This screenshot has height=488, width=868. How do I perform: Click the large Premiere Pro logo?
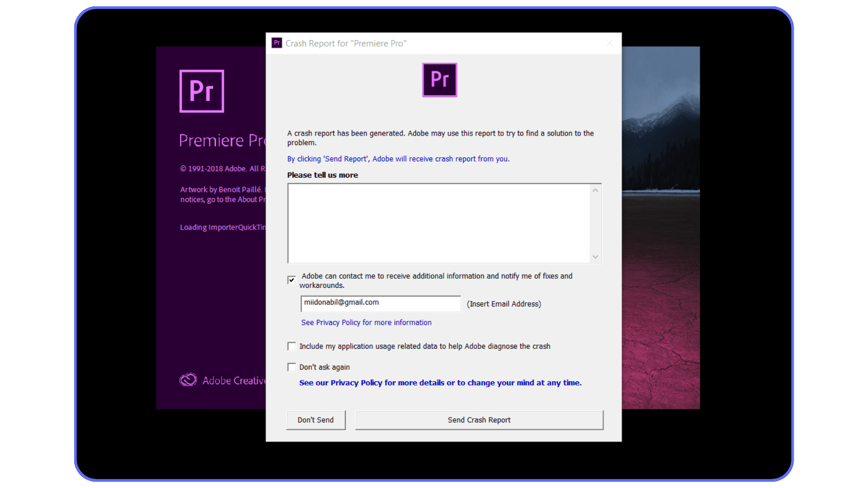[x=439, y=80]
